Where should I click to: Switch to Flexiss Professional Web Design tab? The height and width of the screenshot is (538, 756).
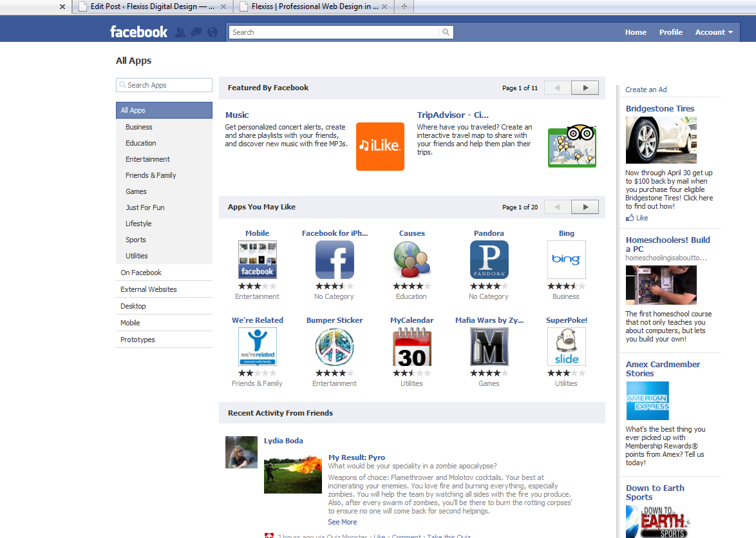(315, 6)
